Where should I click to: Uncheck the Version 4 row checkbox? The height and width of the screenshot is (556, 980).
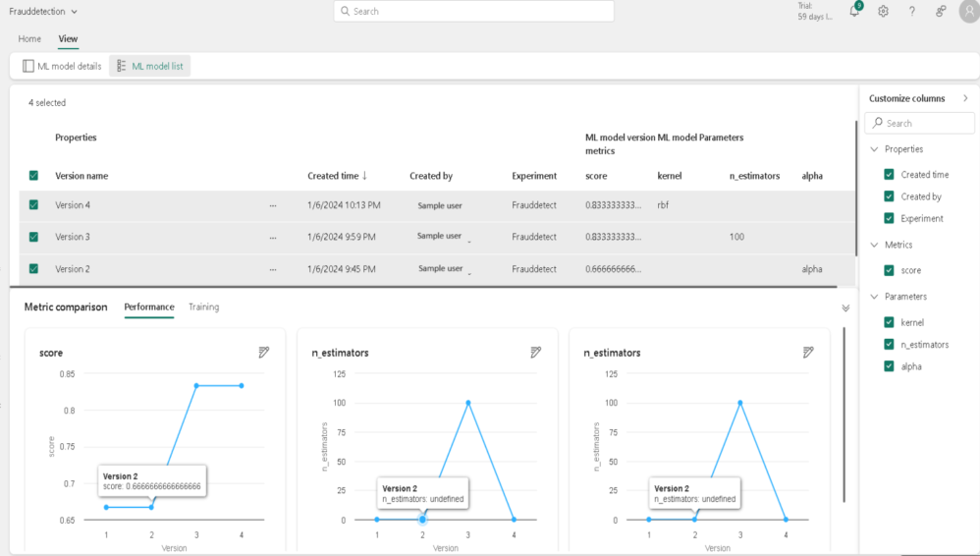click(33, 205)
